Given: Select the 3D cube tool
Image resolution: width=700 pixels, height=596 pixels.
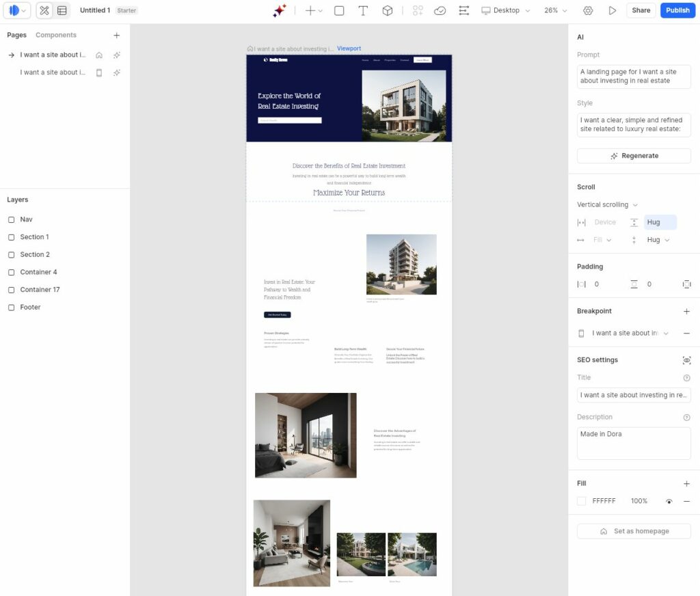Looking at the screenshot, I should pos(387,10).
